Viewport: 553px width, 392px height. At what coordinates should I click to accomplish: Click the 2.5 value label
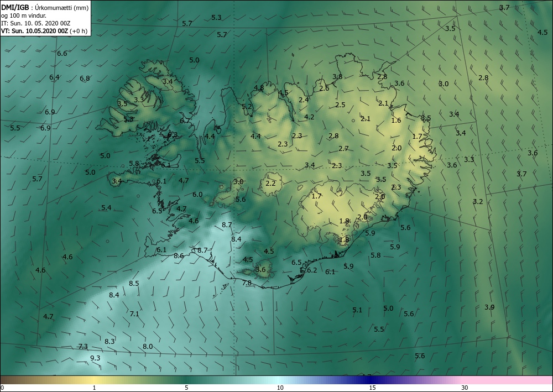click(340, 105)
